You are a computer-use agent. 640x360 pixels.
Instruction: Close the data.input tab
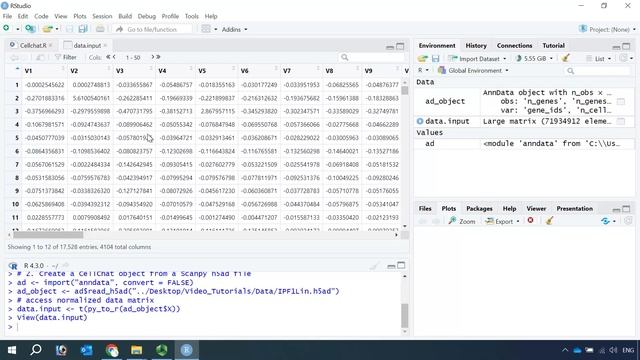coord(105,45)
